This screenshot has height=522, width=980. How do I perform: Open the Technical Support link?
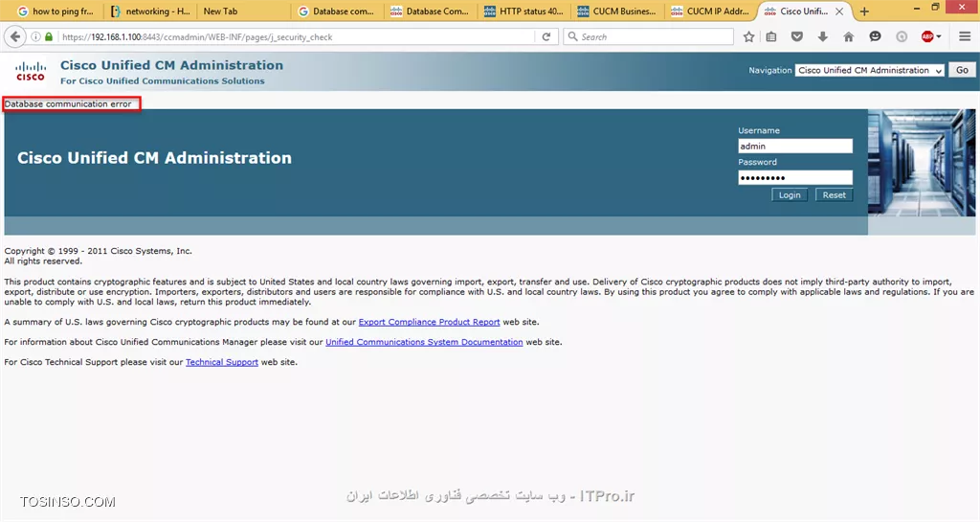coord(222,362)
